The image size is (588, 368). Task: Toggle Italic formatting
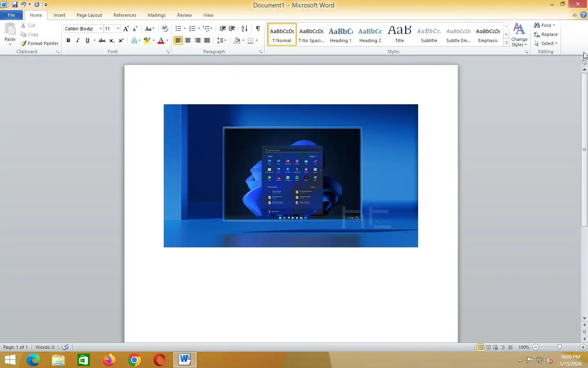click(x=78, y=40)
